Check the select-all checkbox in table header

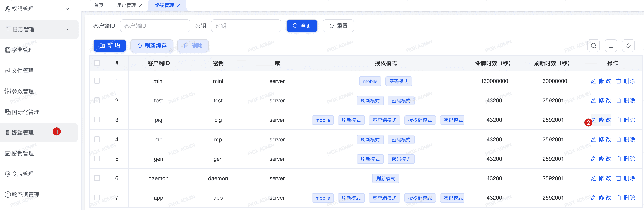tap(97, 63)
